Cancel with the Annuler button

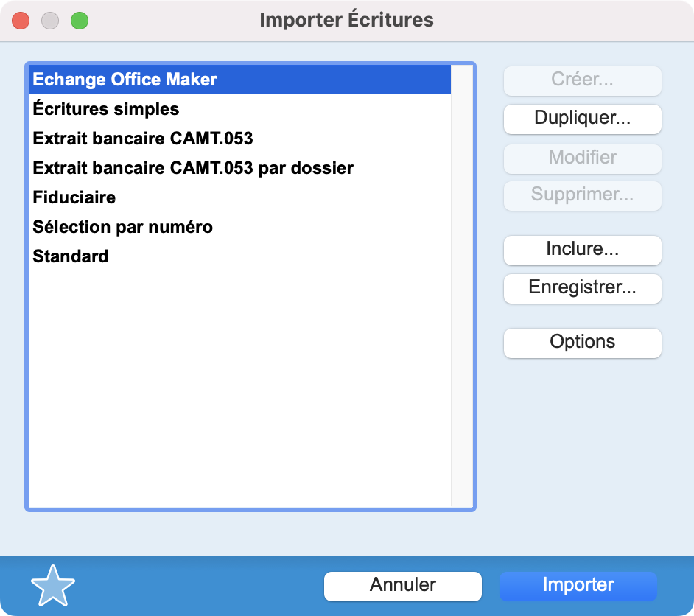coord(403,586)
